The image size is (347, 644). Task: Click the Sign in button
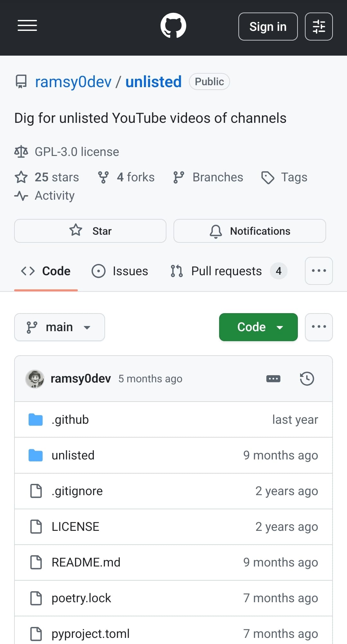pyautogui.click(x=268, y=27)
